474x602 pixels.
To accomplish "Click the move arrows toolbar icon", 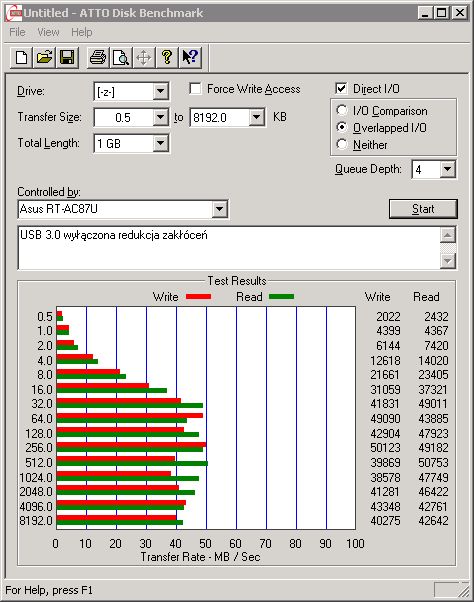I will click(144, 58).
